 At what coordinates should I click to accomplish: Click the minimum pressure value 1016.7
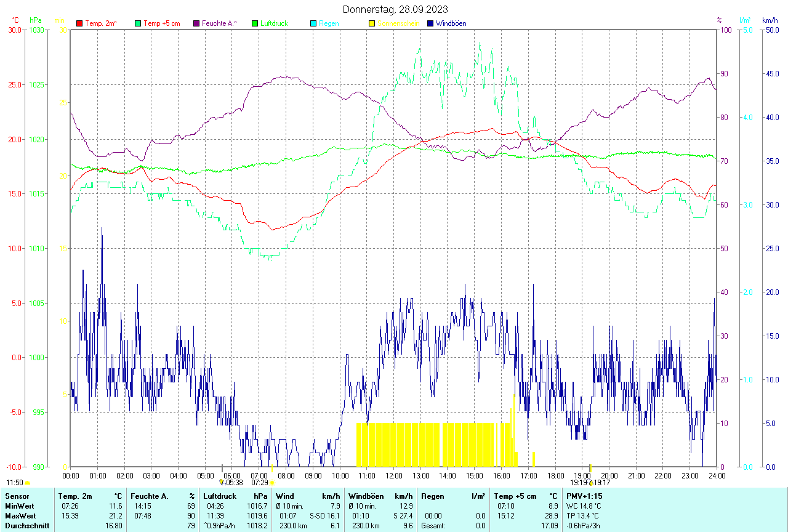pyautogui.click(x=257, y=506)
